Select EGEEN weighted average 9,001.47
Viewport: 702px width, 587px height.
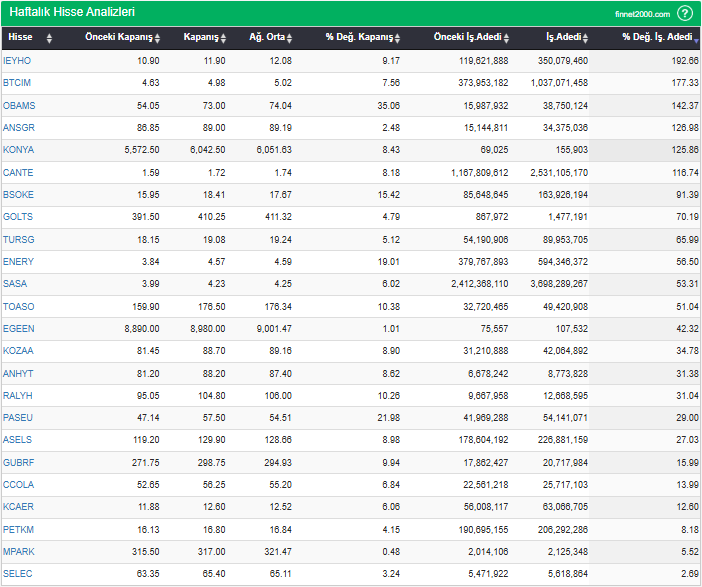tap(274, 329)
